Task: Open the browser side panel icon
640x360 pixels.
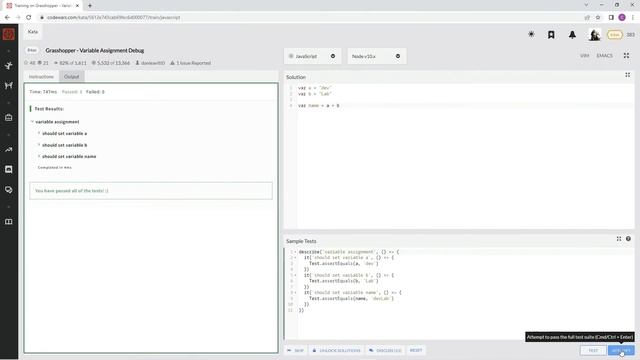Action: (611, 17)
